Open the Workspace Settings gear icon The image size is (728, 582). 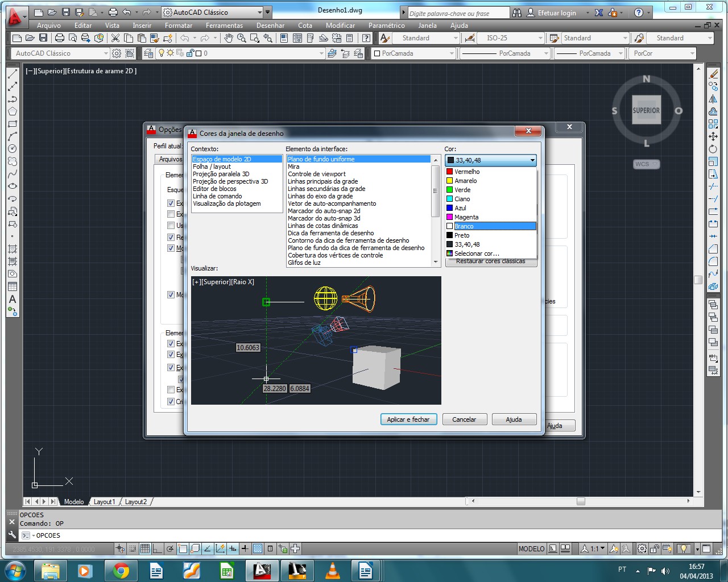(117, 53)
